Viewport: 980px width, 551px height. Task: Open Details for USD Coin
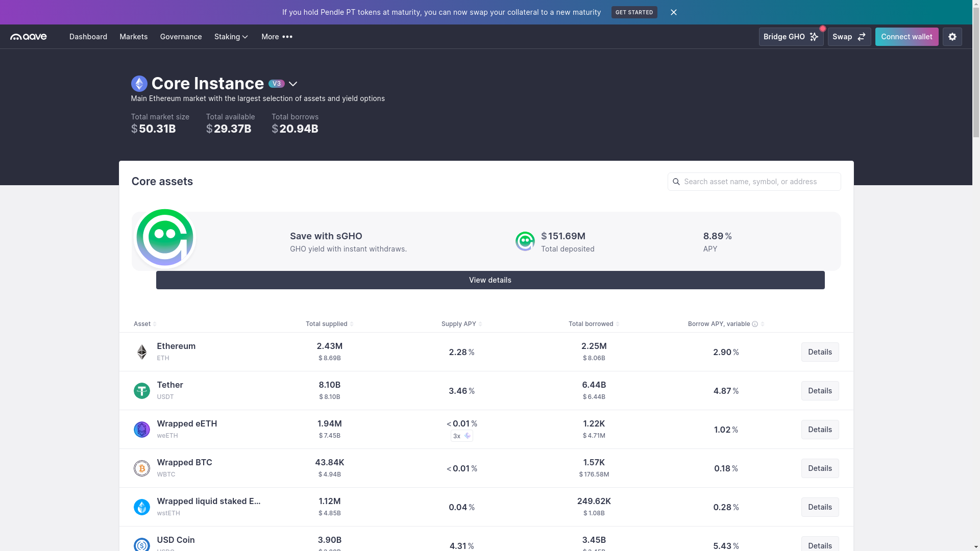tap(820, 544)
